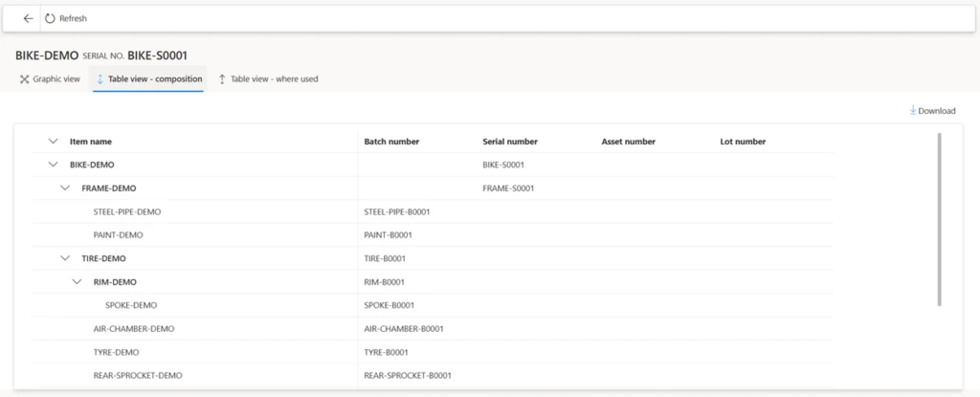Click the back arrow icon
Viewport: 980px width, 397px height.
pyautogui.click(x=28, y=18)
